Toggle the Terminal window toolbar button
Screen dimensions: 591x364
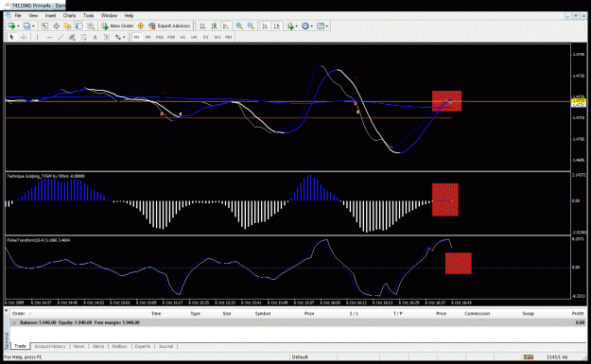coord(78,26)
